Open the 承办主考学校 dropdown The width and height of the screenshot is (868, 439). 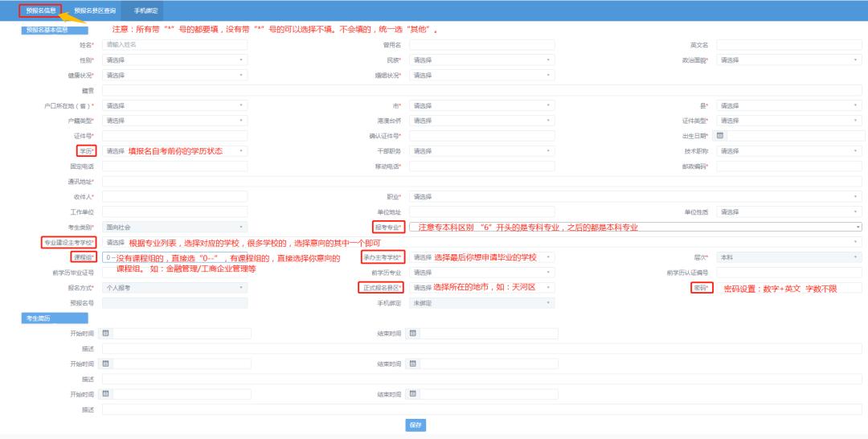481,257
